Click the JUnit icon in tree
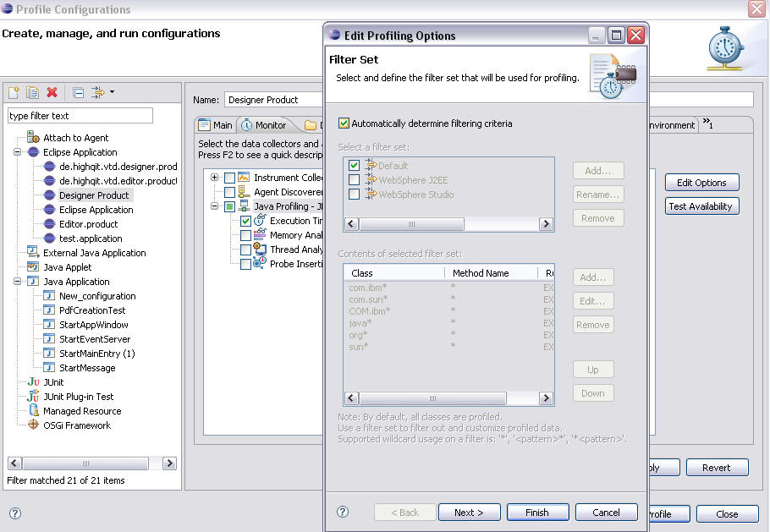Screen dimensions: 770x532 pyautogui.click(x=33, y=381)
